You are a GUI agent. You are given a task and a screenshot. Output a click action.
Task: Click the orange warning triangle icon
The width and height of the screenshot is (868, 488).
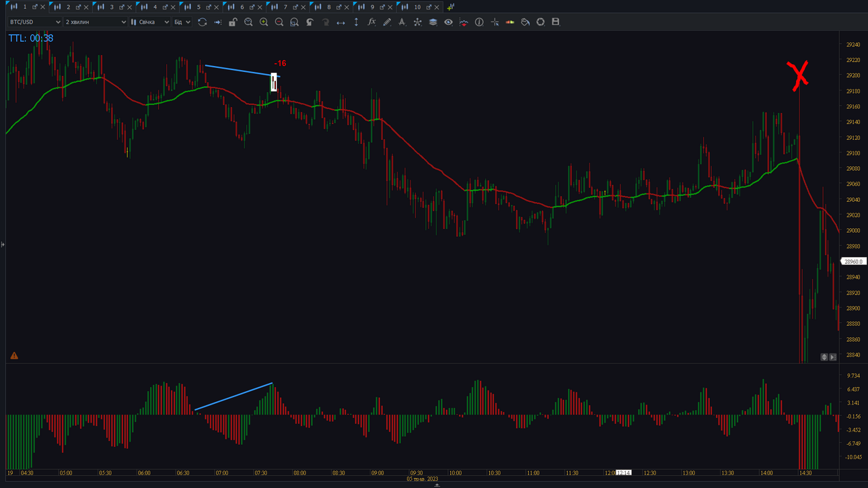pos(14,355)
